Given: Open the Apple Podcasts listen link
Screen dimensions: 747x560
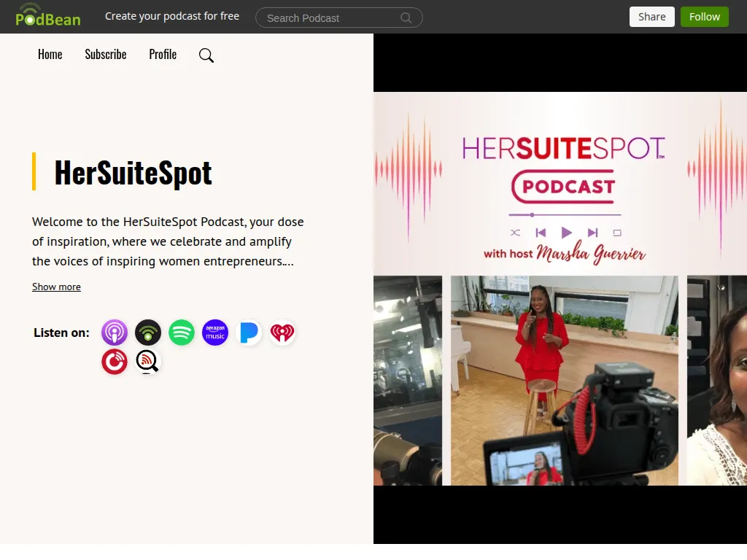Looking at the screenshot, I should 115,332.
